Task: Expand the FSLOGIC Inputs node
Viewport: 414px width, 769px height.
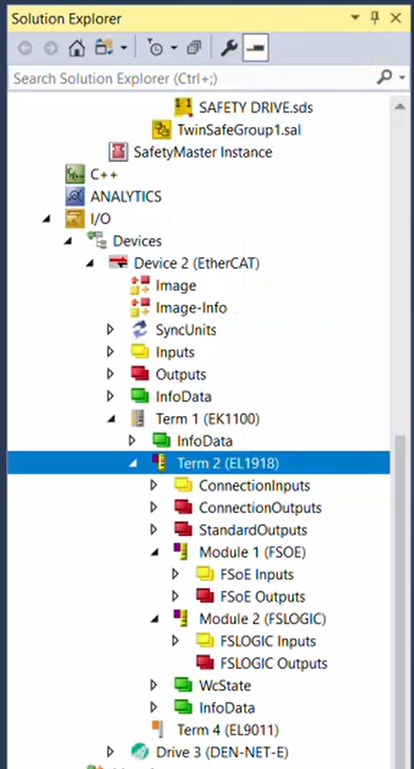Action: [176, 641]
